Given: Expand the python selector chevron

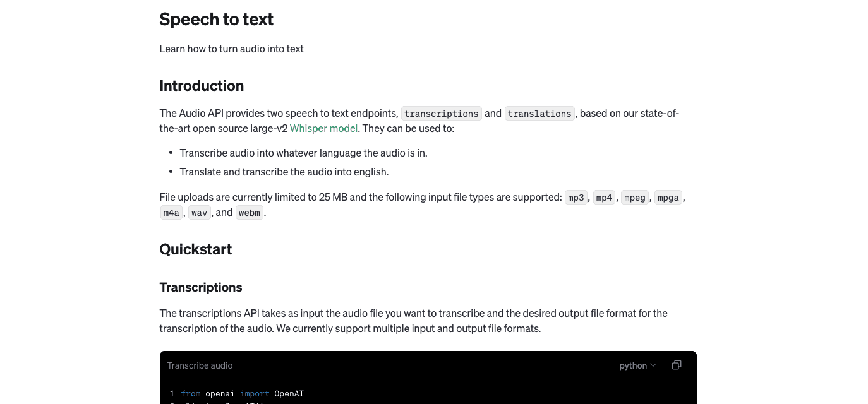Looking at the screenshot, I should point(654,365).
